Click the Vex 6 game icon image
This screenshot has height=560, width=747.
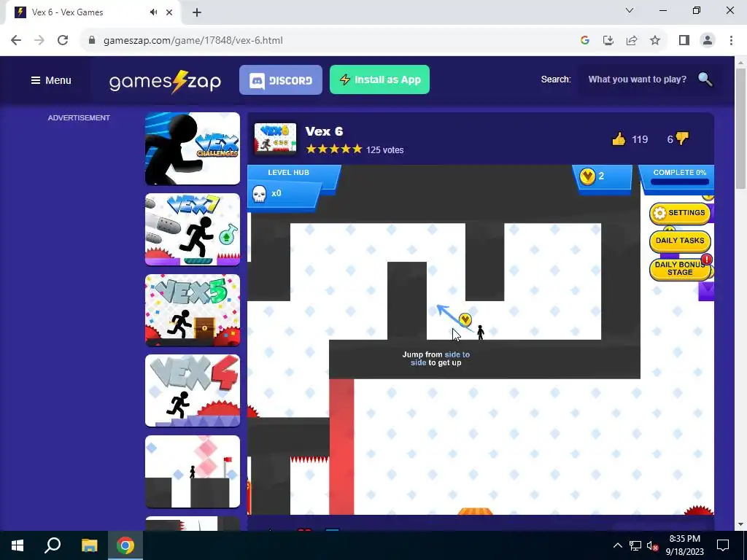pyautogui.click(x=275, y=139)
